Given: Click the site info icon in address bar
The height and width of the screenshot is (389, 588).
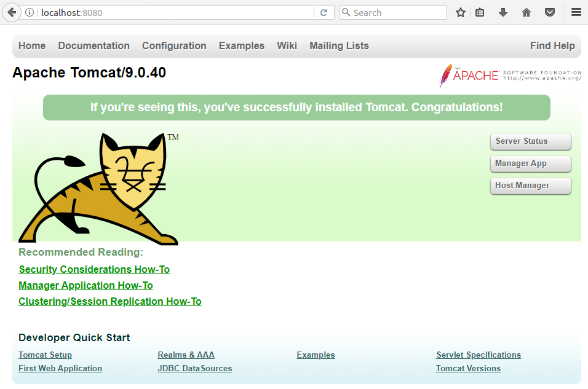Looking at the screenshot, I should [30, 12].
